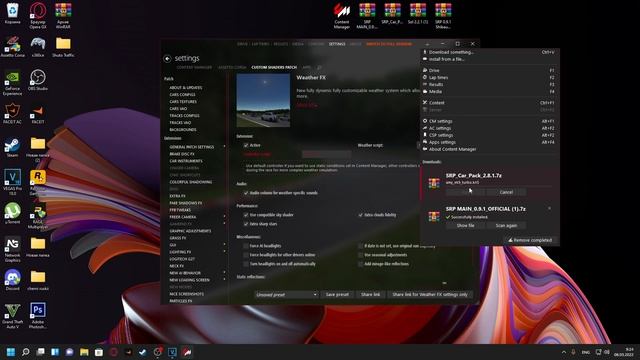Switch to Assetto Corsa settings tab
The image size is (640, 360).
coord(232,67)
